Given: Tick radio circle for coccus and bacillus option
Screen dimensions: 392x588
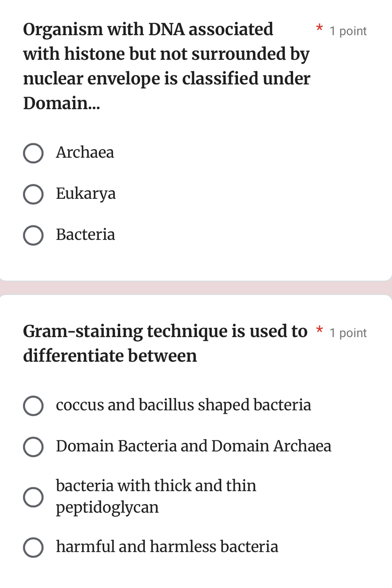Looking at the screenshot, I should [x=33, y=406].
